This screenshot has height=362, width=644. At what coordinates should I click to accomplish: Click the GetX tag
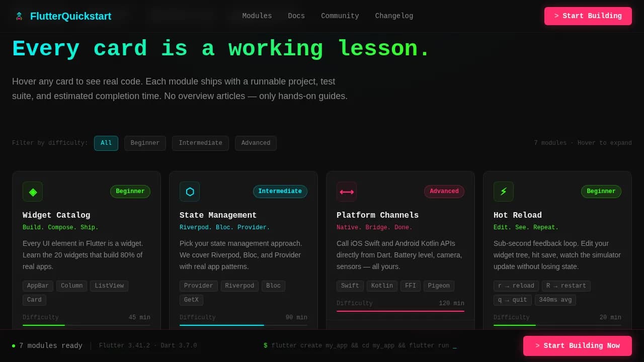click(x=191, y=300)
